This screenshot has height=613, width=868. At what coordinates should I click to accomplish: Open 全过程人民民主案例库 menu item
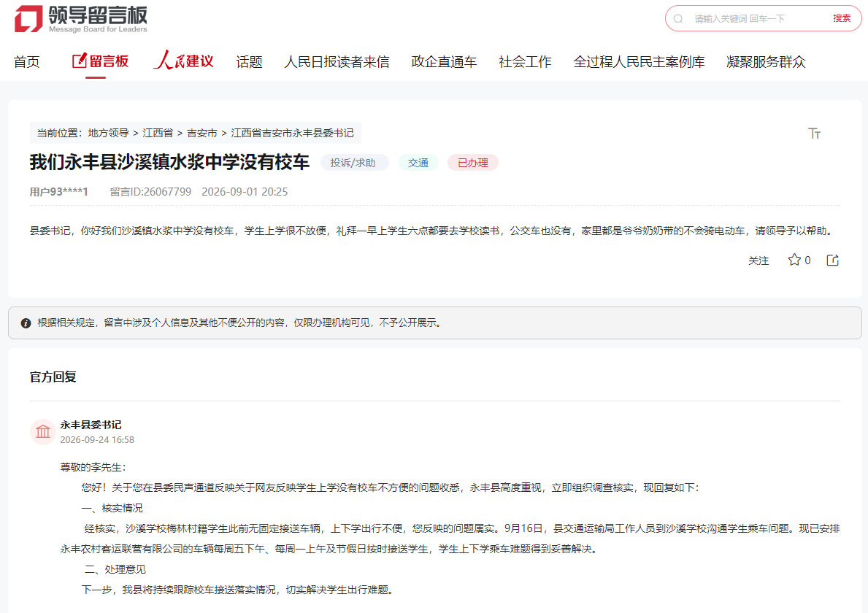[x=639, y=62]
